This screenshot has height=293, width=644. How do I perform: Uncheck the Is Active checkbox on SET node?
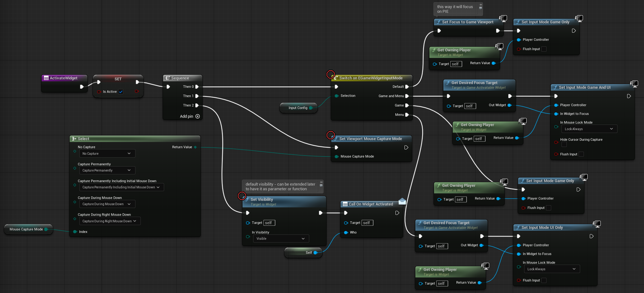[121, 92]
